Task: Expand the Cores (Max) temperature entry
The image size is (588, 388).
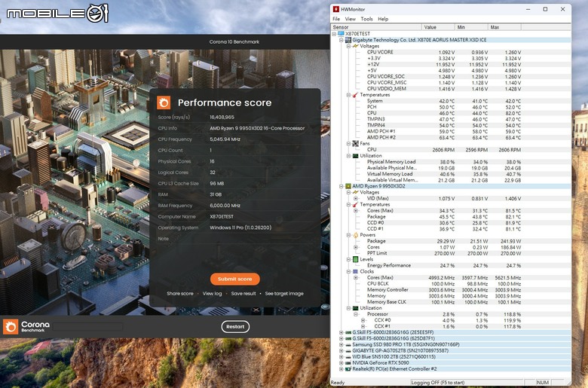Action: click(x=356, y=211)
